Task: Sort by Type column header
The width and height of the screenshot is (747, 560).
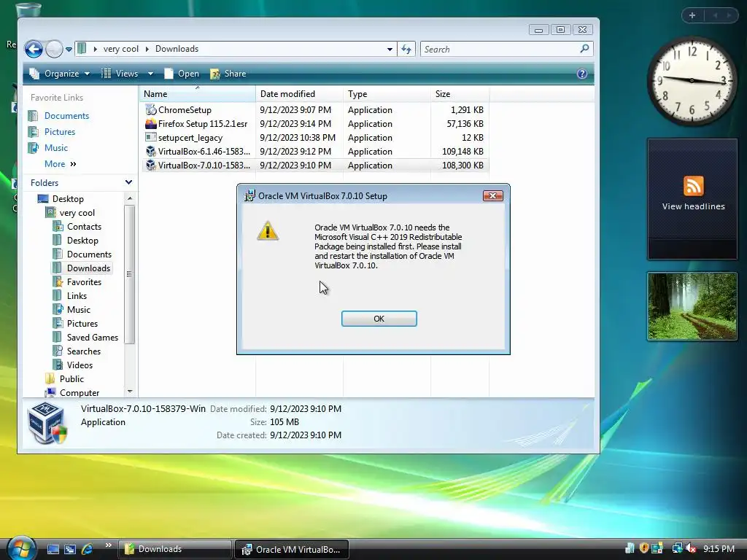Action: [x=387, y=94]
